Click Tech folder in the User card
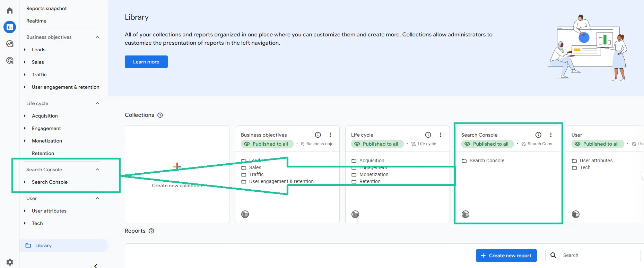 tap(581, 167)
